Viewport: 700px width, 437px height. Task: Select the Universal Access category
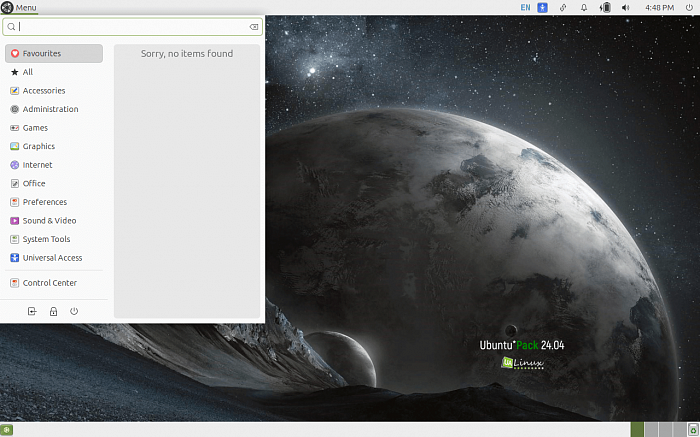pyautogui.click(x=54, y=258)
